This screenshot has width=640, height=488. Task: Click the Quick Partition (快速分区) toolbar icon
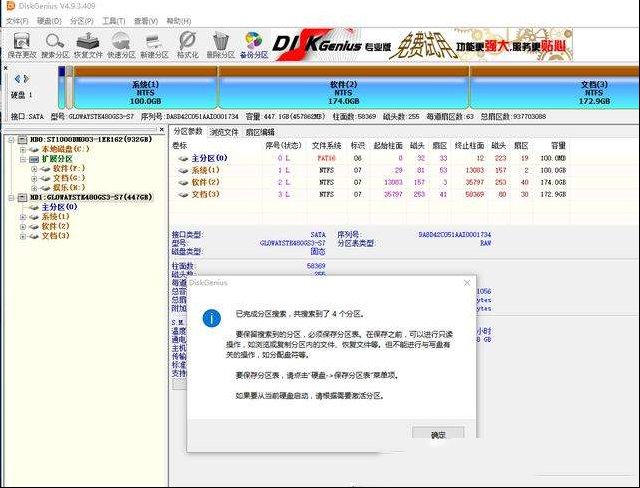tap(121, 45)
